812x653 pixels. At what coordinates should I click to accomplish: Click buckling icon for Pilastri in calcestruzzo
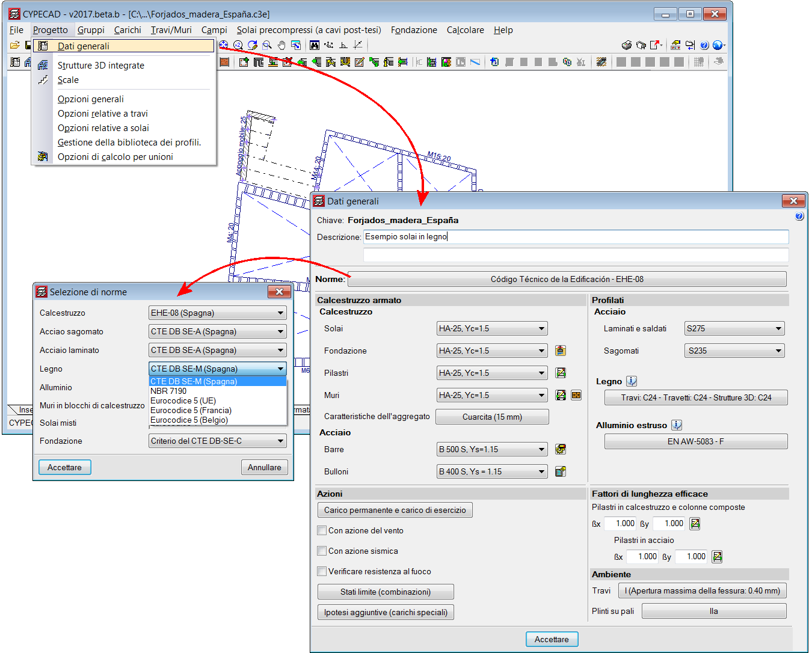695,524
